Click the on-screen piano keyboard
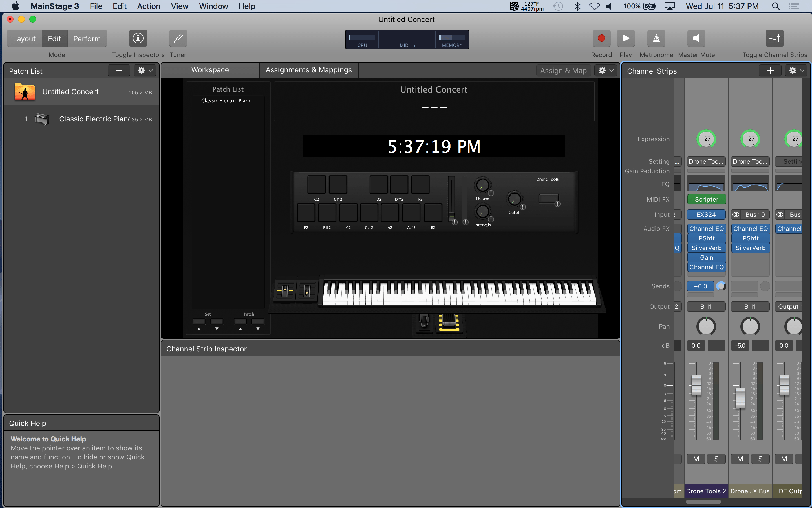 click(459, 293)
